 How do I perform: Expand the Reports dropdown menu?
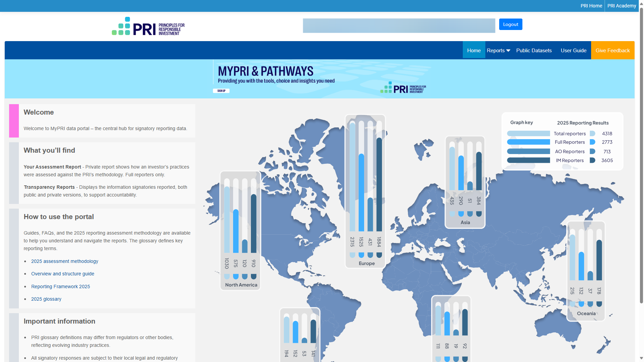[498, 51]
